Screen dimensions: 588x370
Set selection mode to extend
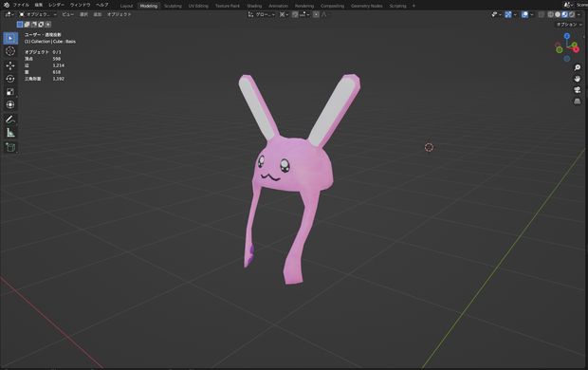27,25
